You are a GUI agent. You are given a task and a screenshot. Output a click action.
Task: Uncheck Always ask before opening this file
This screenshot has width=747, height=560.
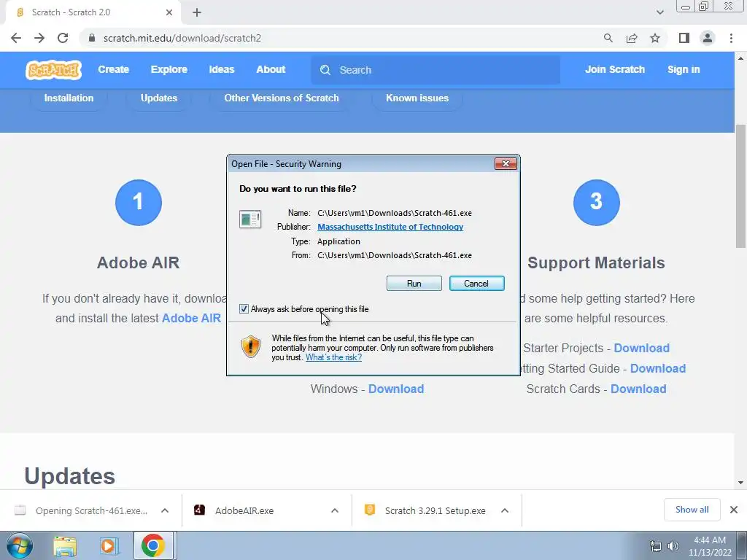pos(244,309)
